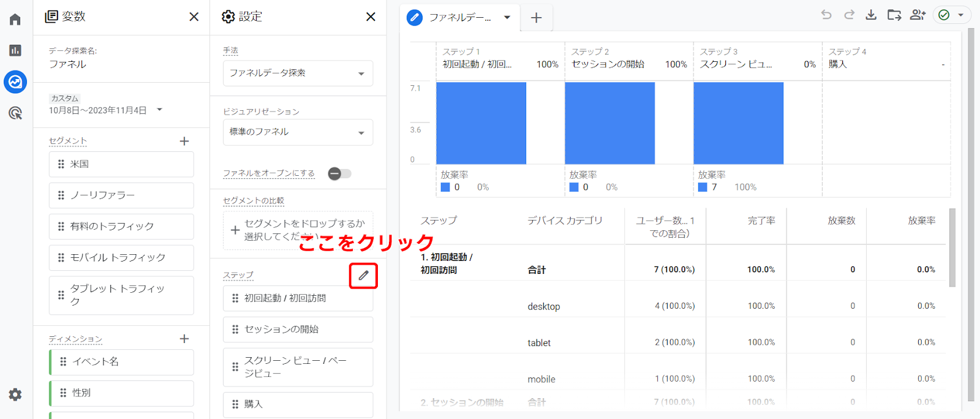Open the Home icon in left sidebar

click(15, 20)
